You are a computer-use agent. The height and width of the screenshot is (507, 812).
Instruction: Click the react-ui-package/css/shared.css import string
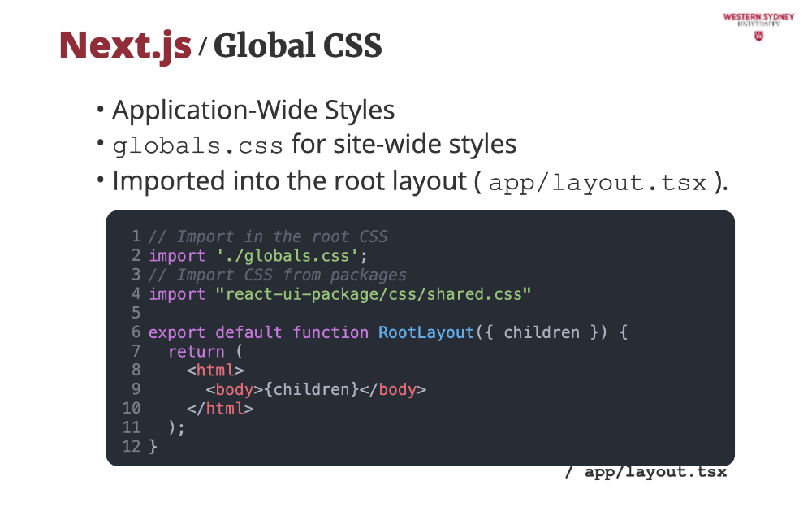pos(374,294)
